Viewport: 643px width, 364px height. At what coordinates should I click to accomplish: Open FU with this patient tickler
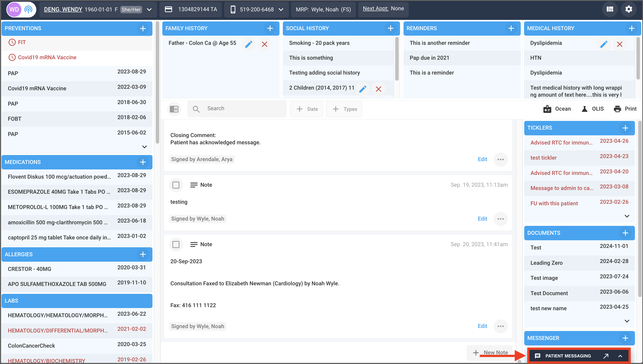click(579, 203)
